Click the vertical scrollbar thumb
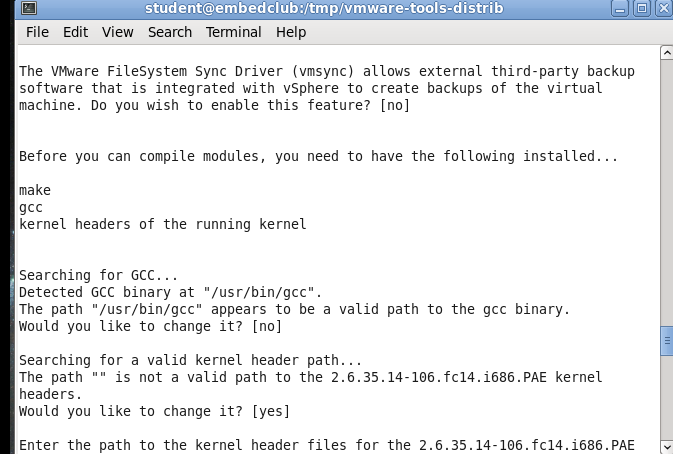 point(667,341)
